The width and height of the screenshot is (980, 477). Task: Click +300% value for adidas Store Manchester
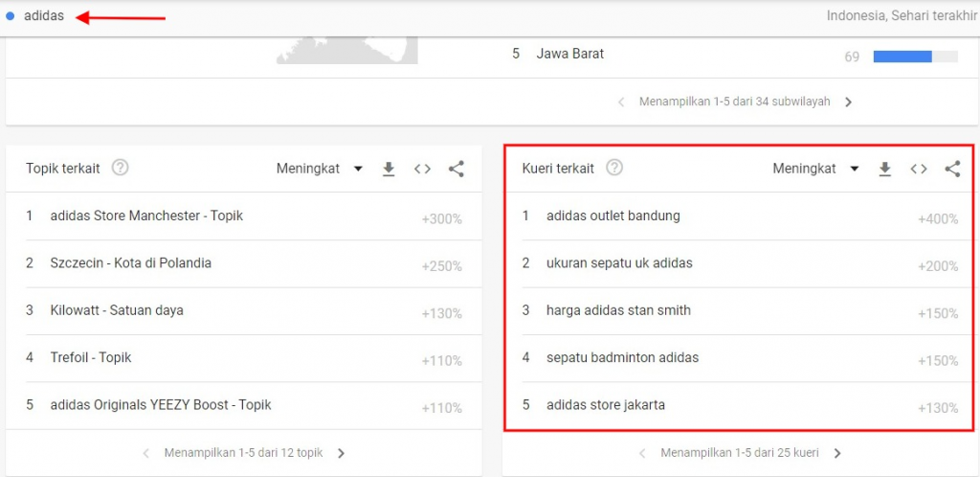[x=442, y=219]
